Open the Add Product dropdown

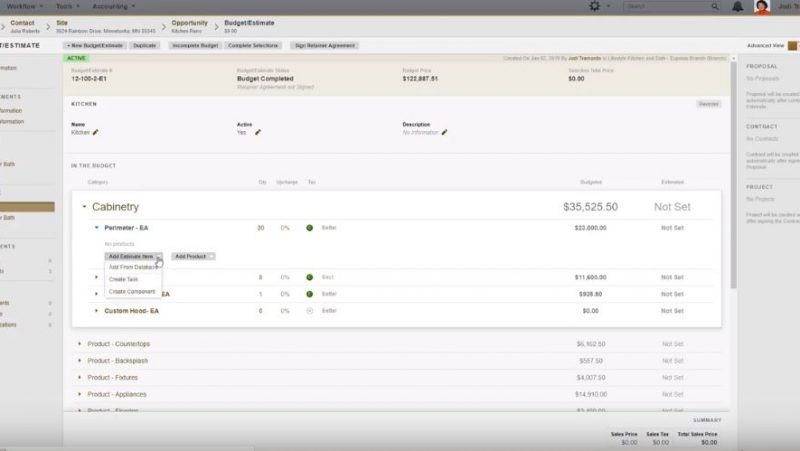click(193, 257)
